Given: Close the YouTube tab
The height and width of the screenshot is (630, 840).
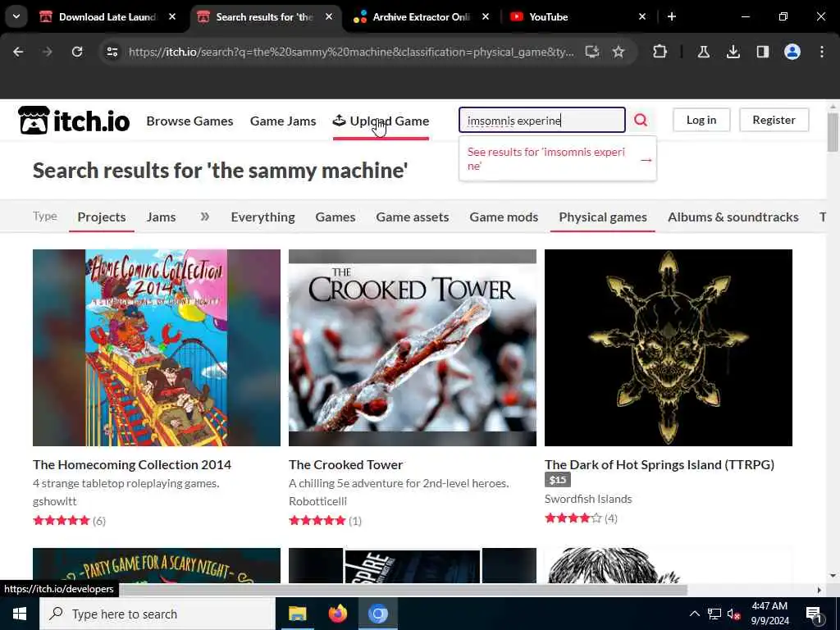Looking at the screenshot, I should [x=642, y=16].
